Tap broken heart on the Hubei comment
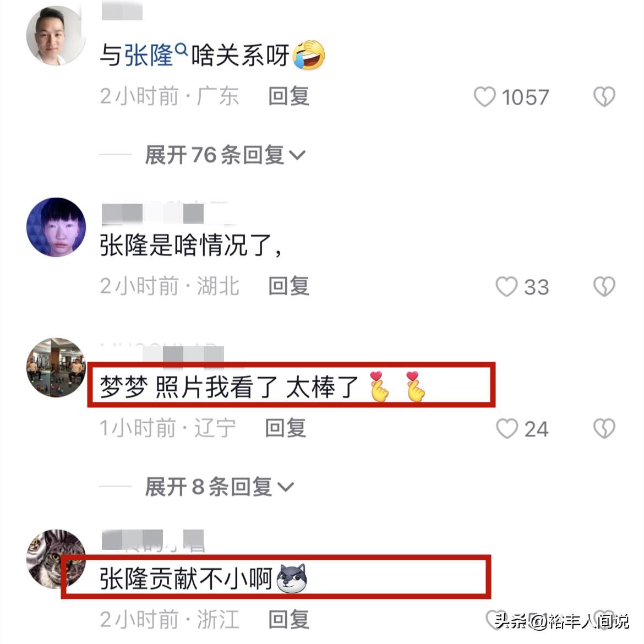Viewport: 644px width, 644px height. (604, 286)
